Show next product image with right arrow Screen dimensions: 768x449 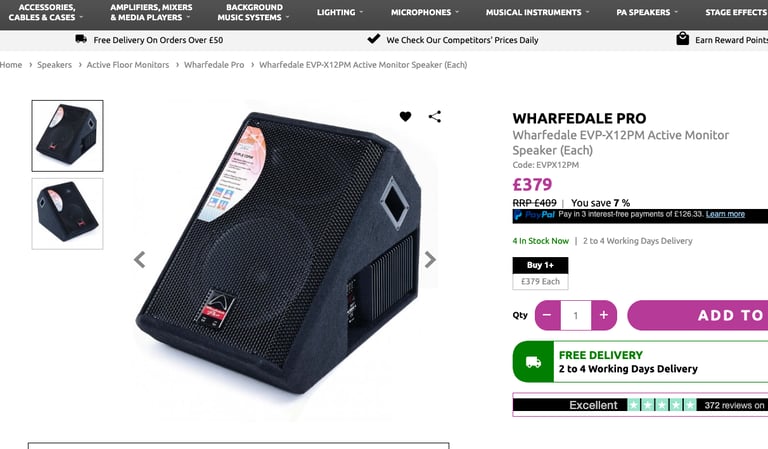430,260
